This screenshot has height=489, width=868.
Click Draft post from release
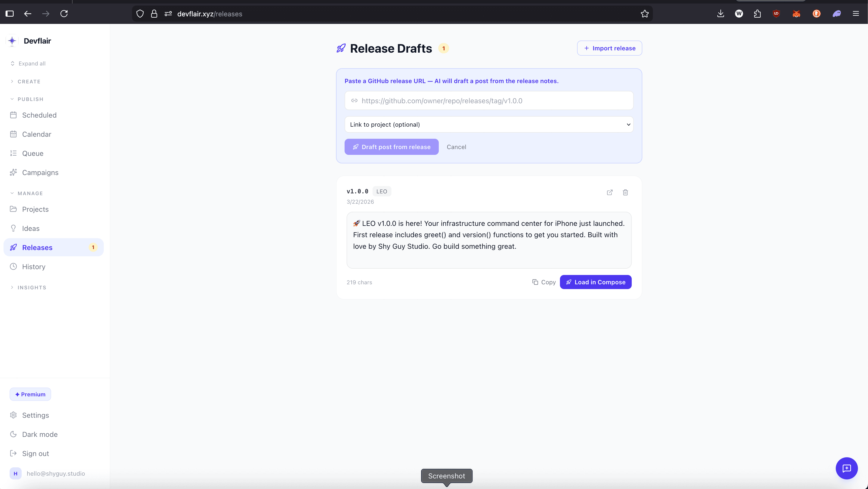[x=391, y=147]
